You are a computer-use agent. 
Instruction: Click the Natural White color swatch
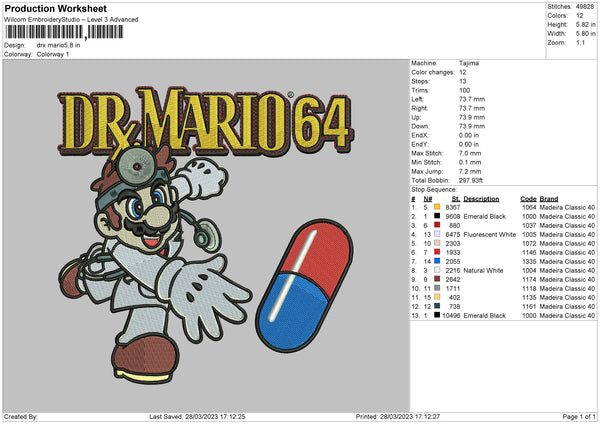click(437, 270)
